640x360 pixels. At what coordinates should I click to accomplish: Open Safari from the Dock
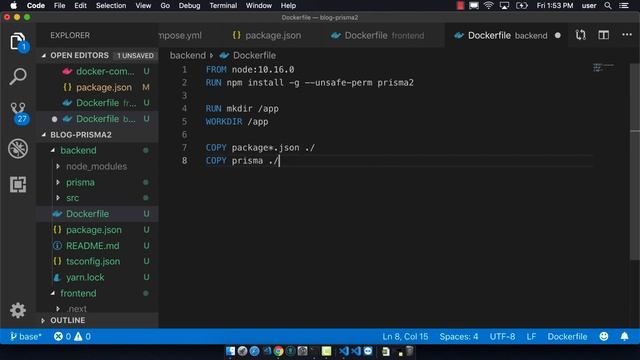point(254,351)
